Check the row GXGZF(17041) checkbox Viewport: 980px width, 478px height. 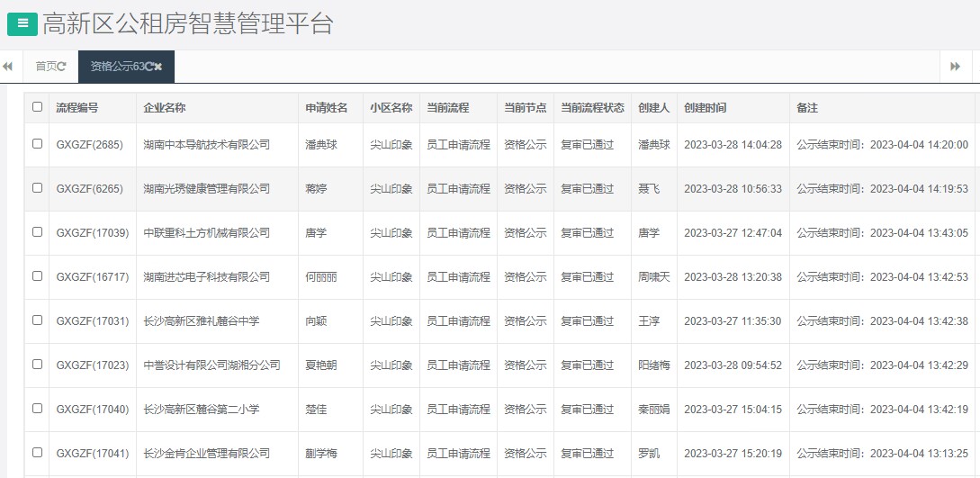[x=38, y=453]
